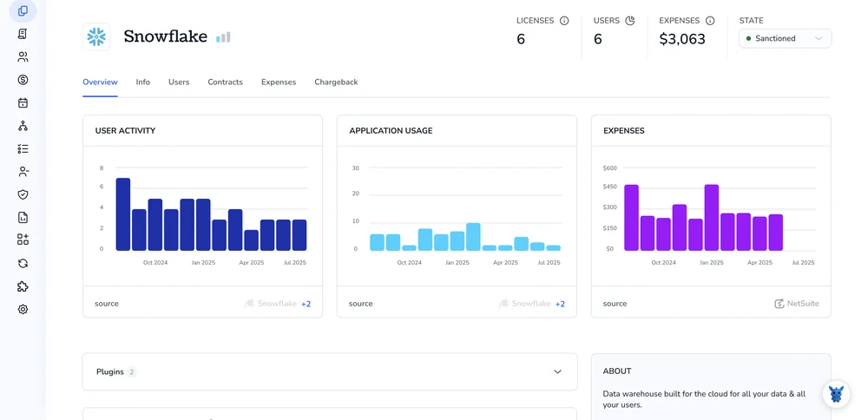Open the blue mascot chat widget
Image resolution: width=868 pixels, height=420 pixels.
tap(836, 394)
